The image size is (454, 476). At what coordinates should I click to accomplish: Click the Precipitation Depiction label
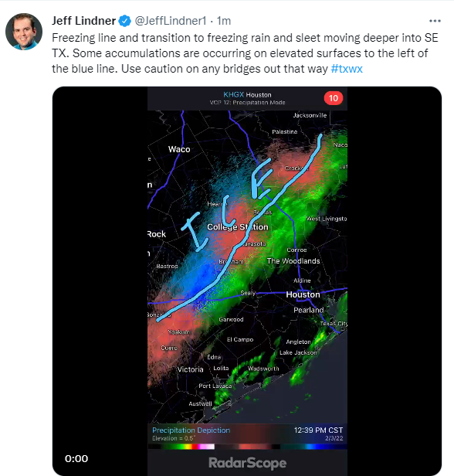coord(191,430)
